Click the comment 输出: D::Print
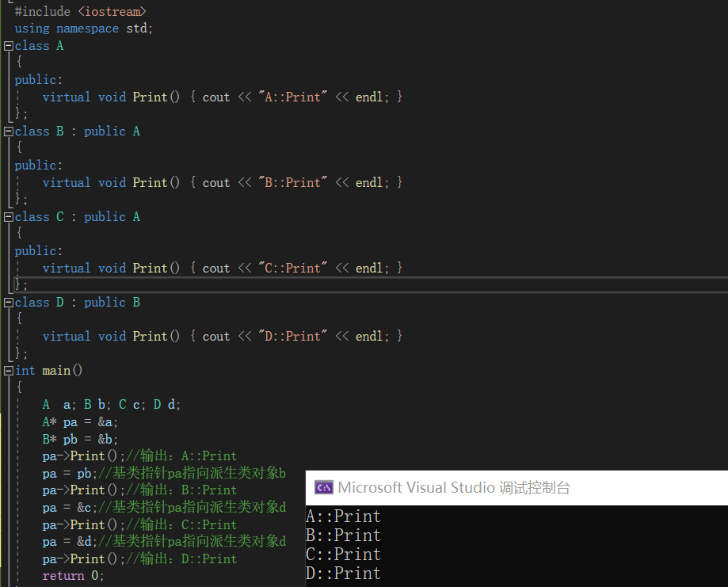The image size is (728, 587). point(181,558)
